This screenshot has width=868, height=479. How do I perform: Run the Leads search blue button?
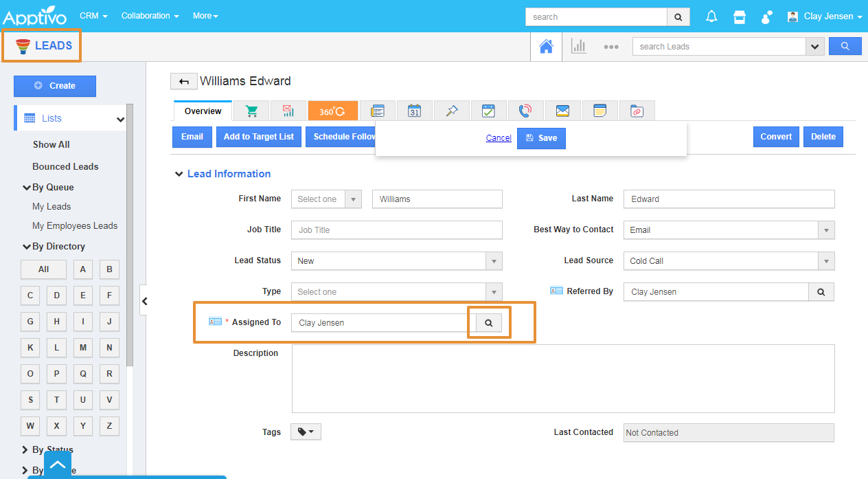click(845, 47)
